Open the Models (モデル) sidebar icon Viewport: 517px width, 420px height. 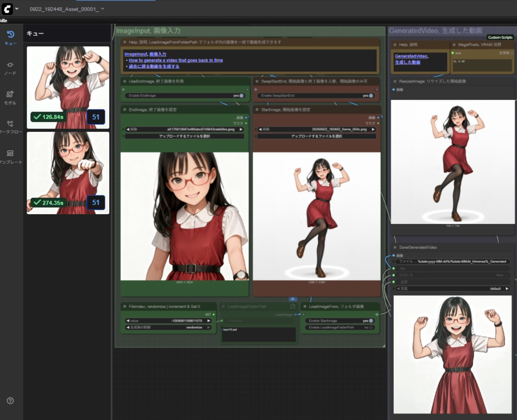(x=10, y=94)
